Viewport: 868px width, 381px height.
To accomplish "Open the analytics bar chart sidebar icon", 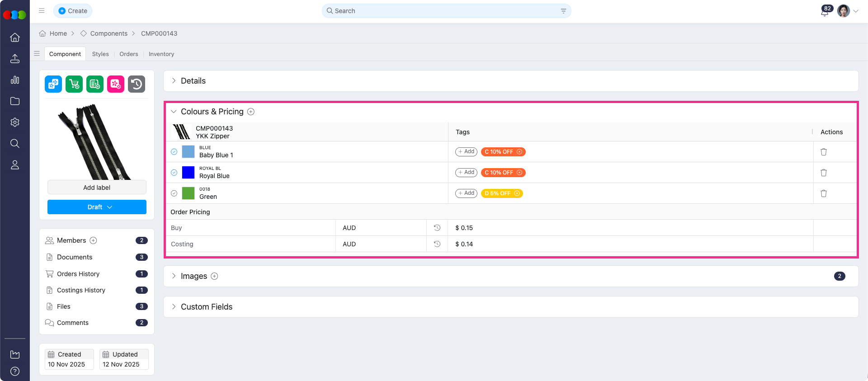I will pos(15,80).
